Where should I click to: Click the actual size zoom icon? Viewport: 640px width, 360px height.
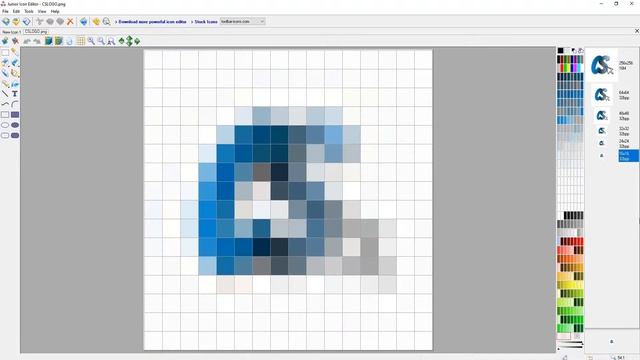click(x=111, y=41)
